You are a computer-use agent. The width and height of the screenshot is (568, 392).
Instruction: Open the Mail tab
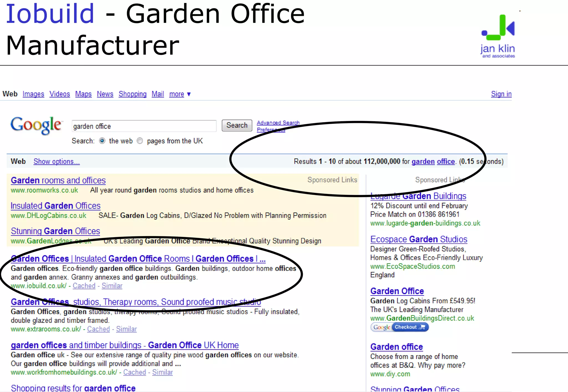click(x=158, y=94)
